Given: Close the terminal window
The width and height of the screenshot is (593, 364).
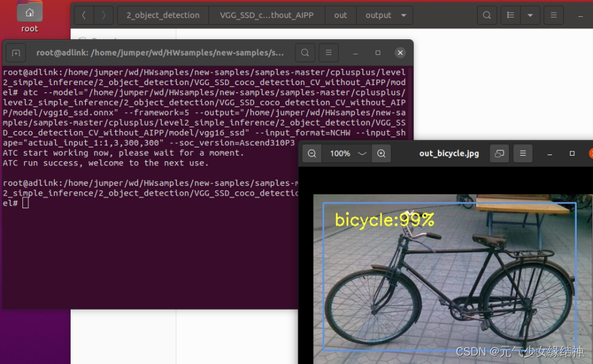Looking at the screenshot, I should [400, 53].
